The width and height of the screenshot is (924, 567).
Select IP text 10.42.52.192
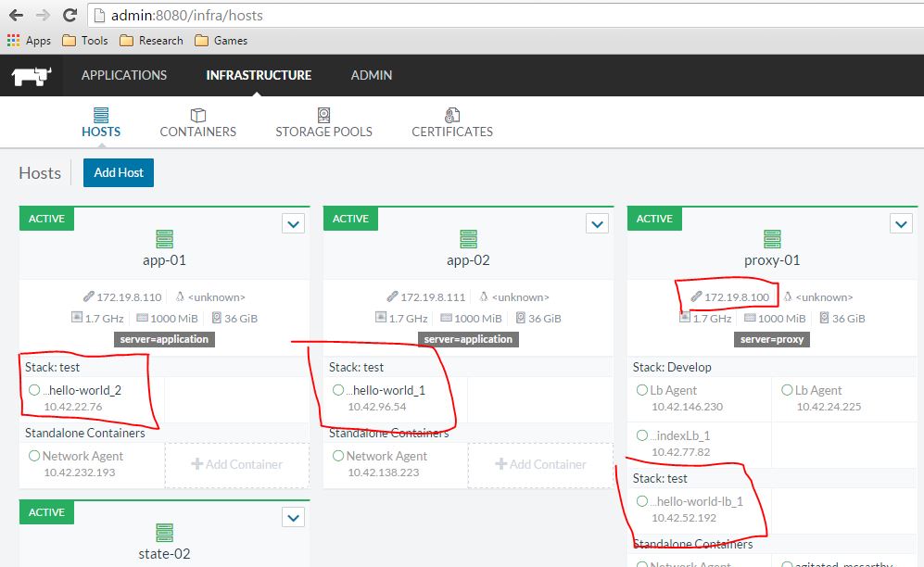(x=684, y=518)
